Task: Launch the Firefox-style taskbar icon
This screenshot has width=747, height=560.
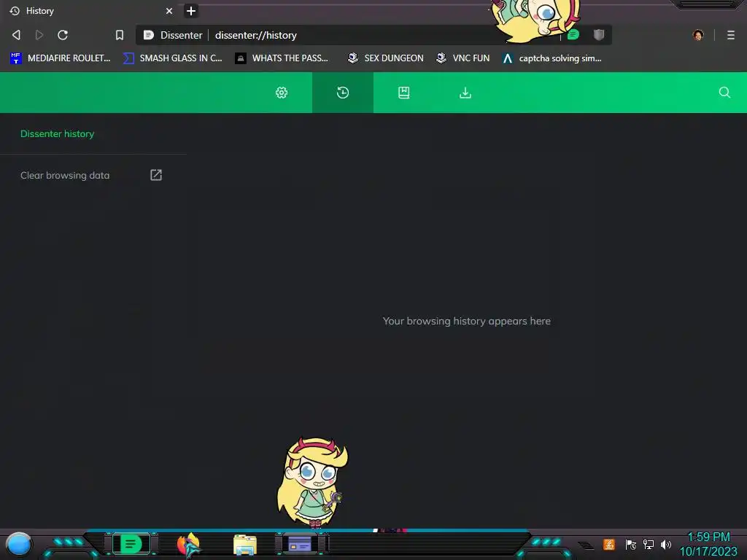Action: 189,545
